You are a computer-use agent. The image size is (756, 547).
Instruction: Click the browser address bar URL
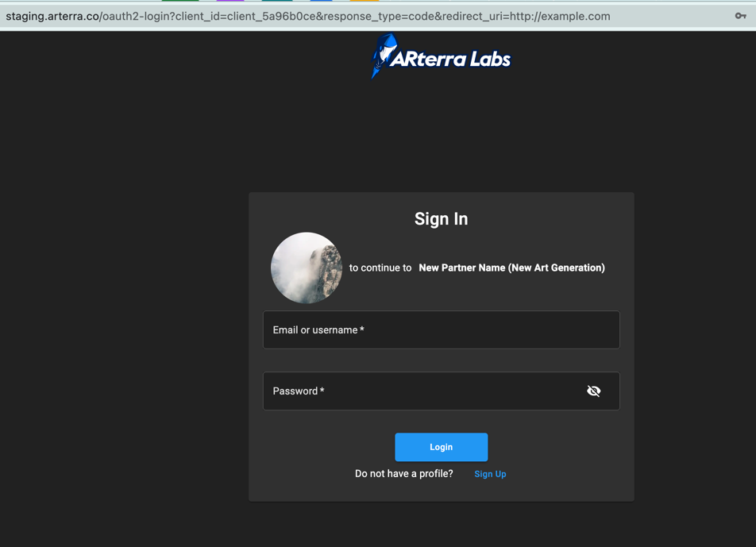(x=357, y=16)
